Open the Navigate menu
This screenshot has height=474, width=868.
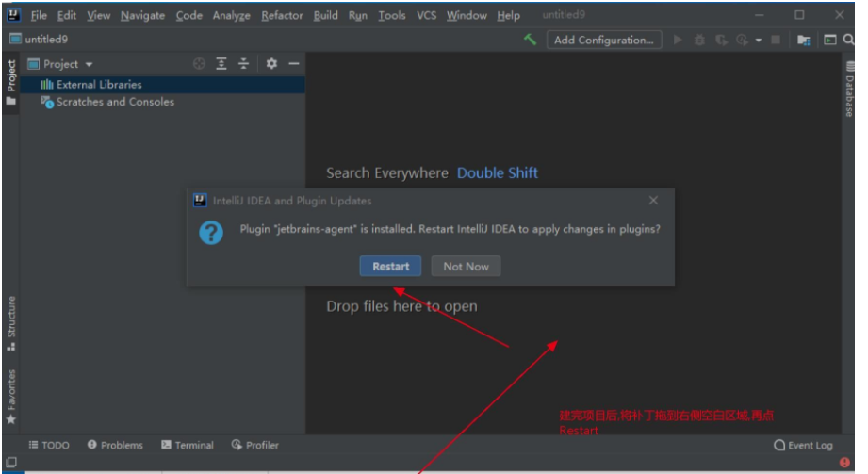coord(143,15)
